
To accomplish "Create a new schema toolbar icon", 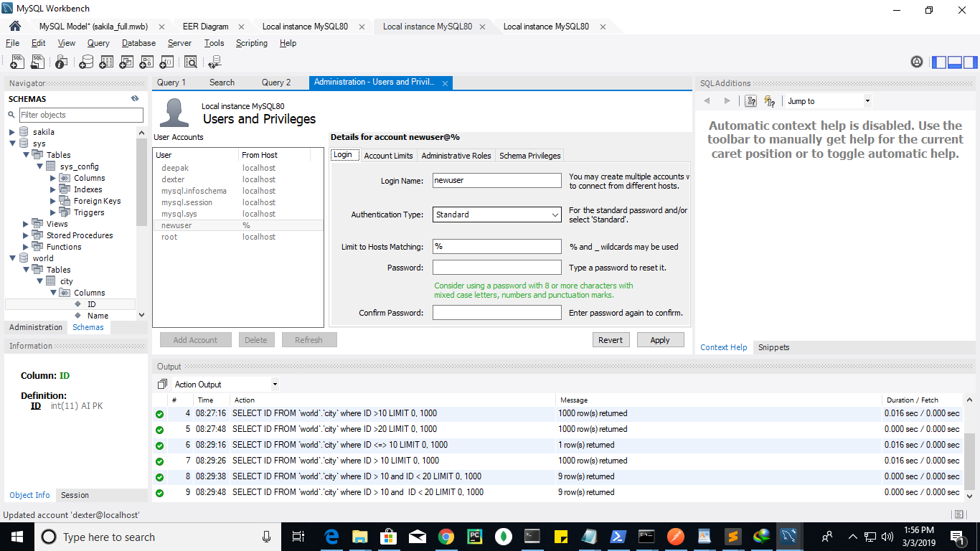I will tap(86, 62).
